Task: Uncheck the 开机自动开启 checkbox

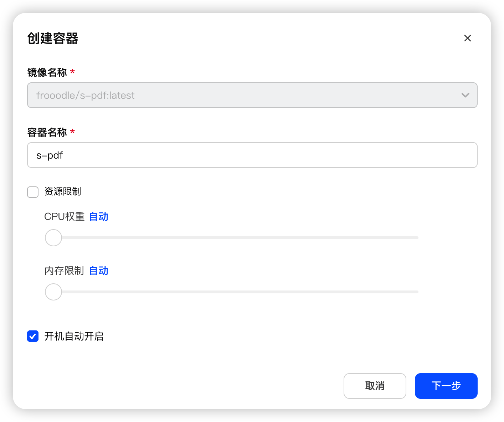Action: 33,336
